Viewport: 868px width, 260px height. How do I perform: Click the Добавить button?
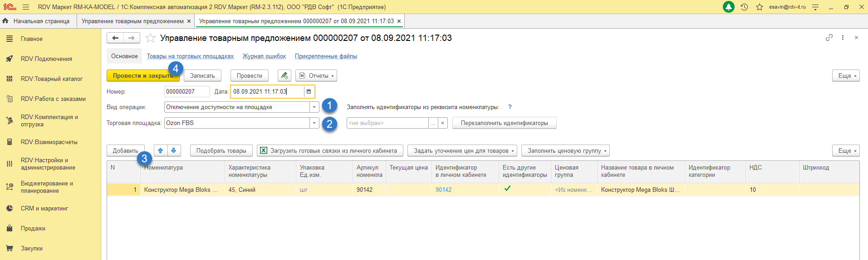pos(126,150)
